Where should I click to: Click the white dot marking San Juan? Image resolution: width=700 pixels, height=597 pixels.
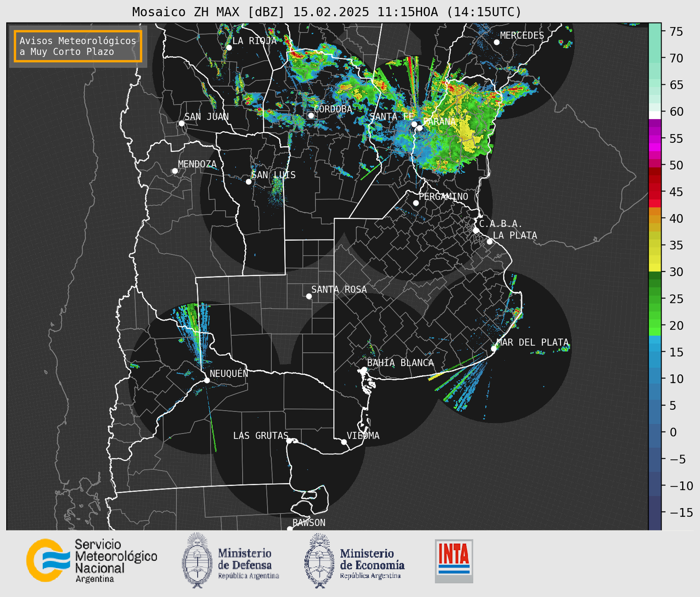181,123
